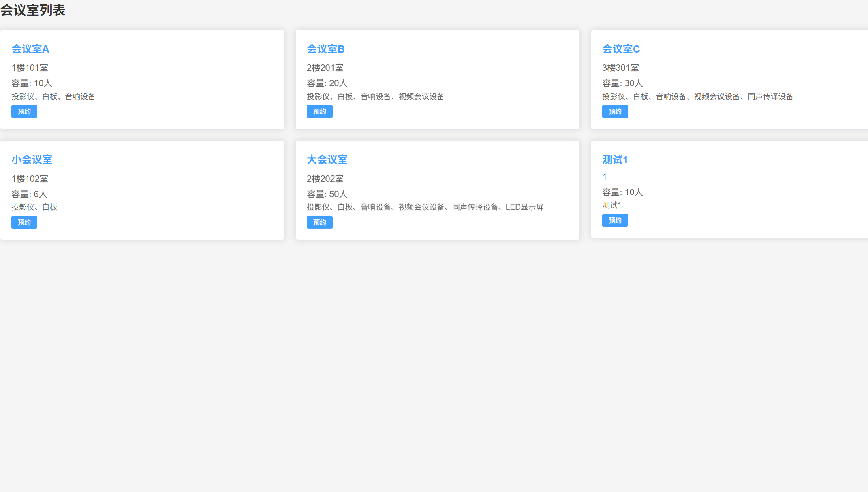Click 预约 button for 大会议室
868x492 pixels.
[319, 222]
